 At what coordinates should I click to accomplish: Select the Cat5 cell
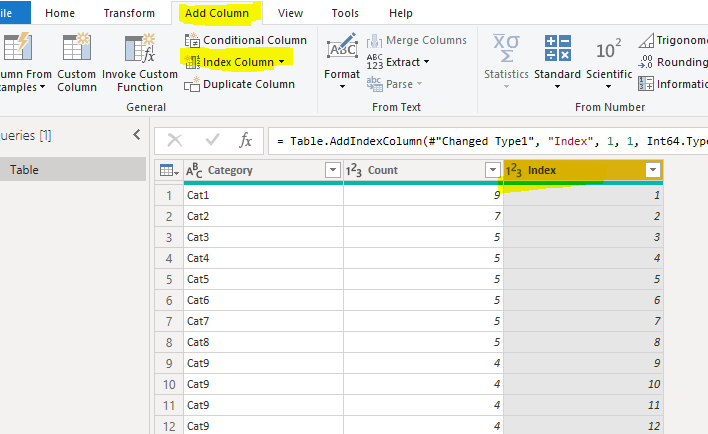263,279
